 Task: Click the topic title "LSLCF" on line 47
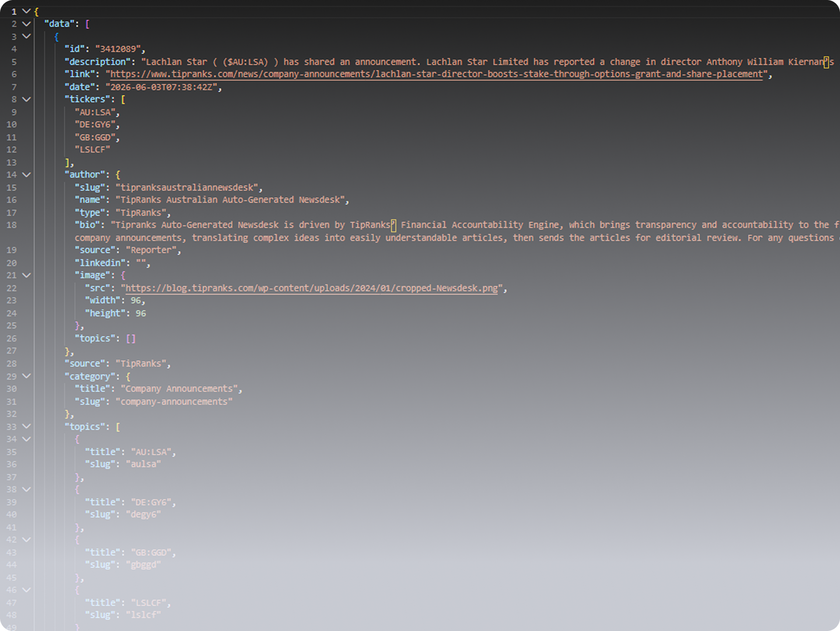coord(149,603)
